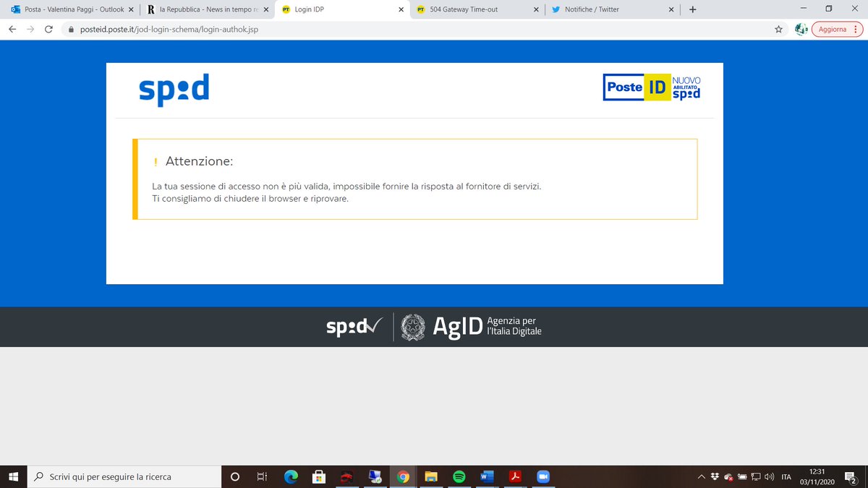This screenshot has height=488, width=868.
Task: Open OneDrive tray icon with error
Action: 728,477
